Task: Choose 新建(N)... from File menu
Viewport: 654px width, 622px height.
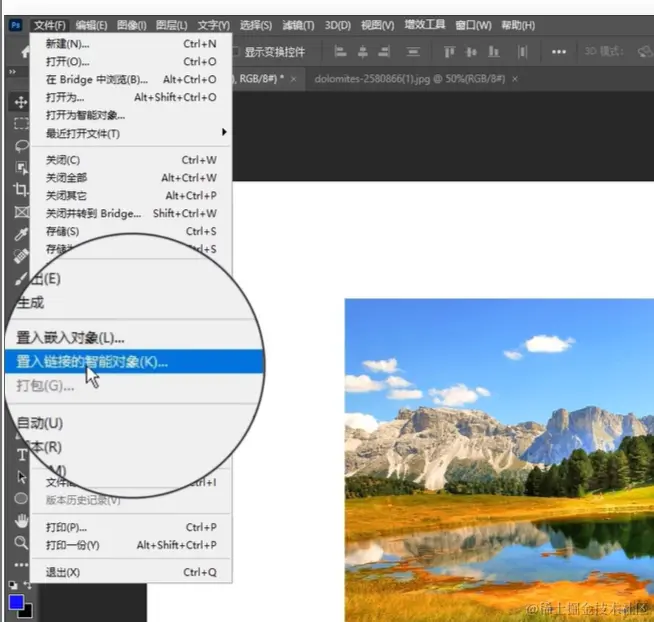Action: pyautogui.click(x=131, y=44)
